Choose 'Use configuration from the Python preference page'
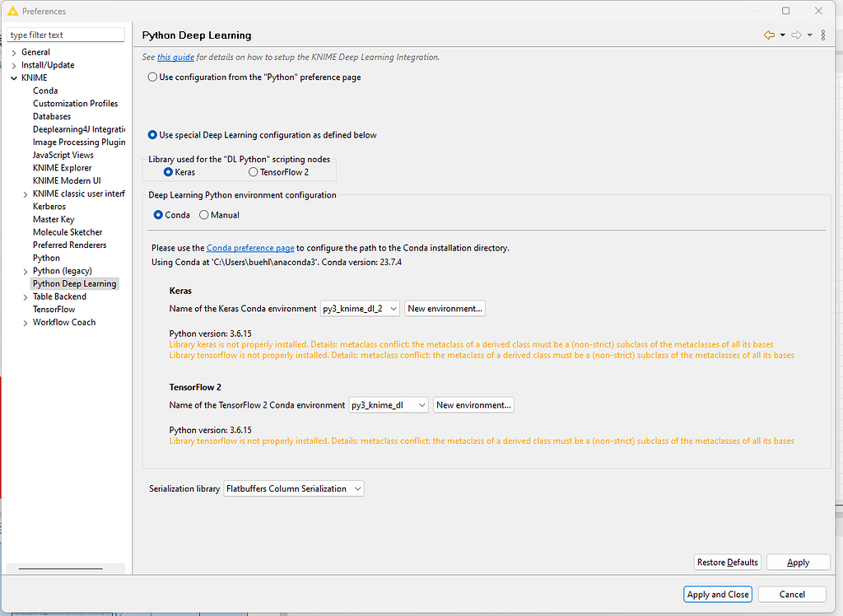 (x=152, y=77)
